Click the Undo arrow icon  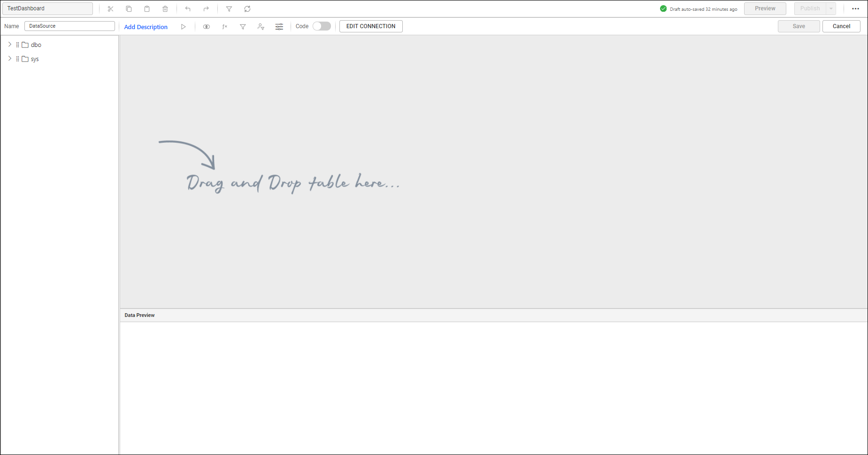coord(188,9)
